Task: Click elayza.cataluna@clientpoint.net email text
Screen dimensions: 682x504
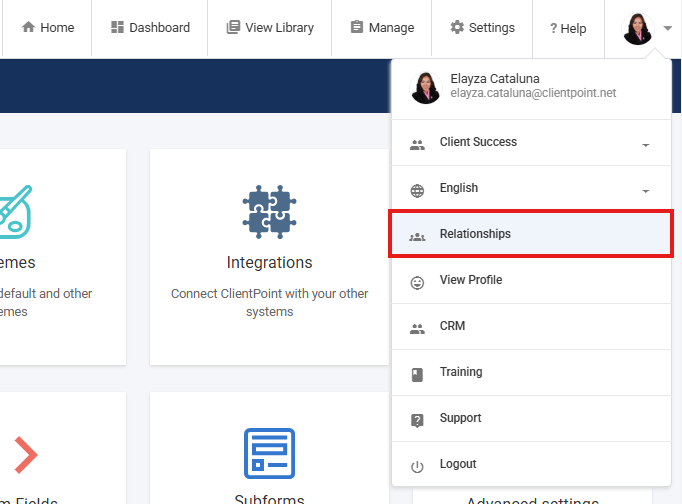Action: pyautogui.click(x=533, y=93)
